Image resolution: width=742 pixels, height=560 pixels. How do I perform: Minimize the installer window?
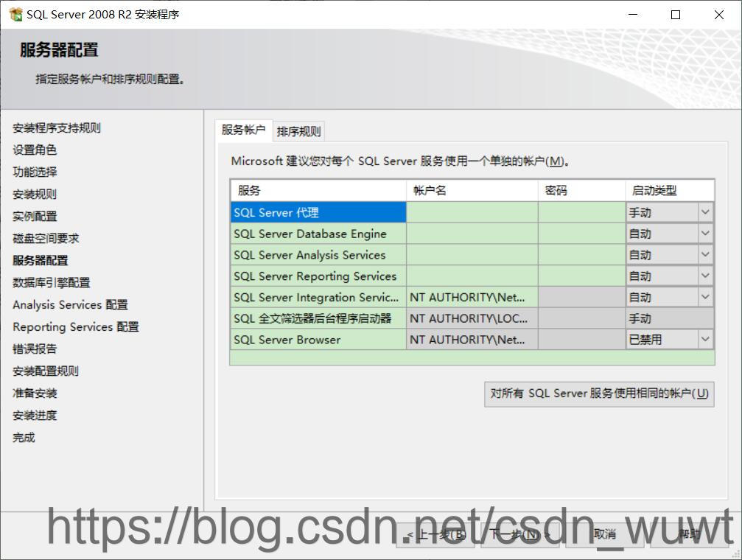[633, 15]
